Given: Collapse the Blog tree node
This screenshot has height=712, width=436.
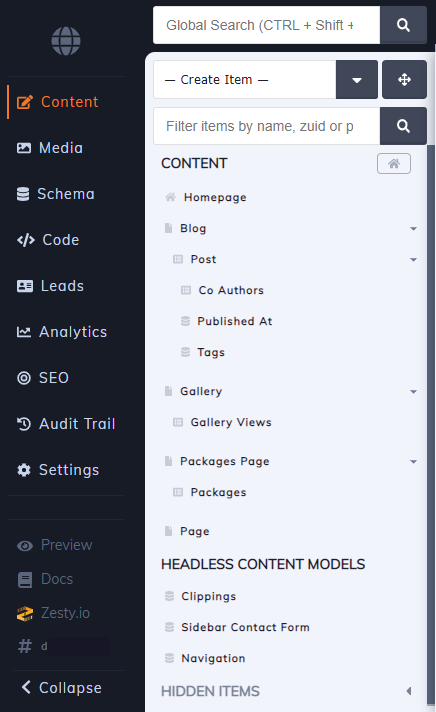Looking at the screenshot, I should (x=413, y=228).
